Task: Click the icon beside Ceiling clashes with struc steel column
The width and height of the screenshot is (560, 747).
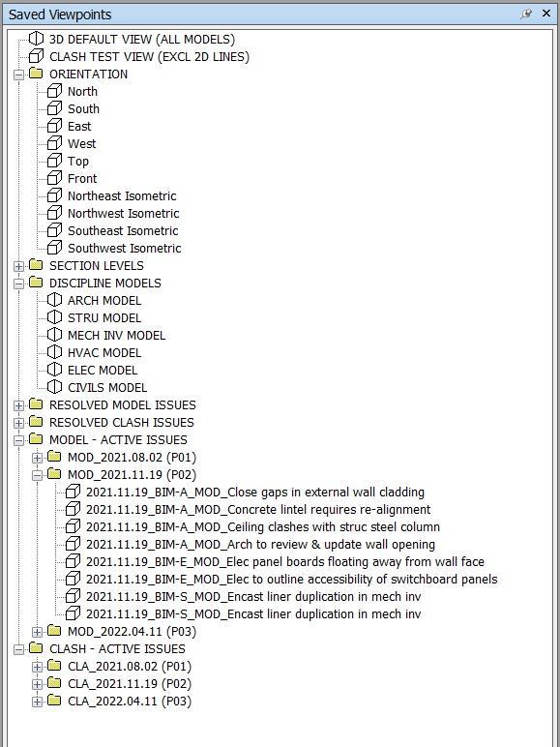Action: click(x=73, y=526)
